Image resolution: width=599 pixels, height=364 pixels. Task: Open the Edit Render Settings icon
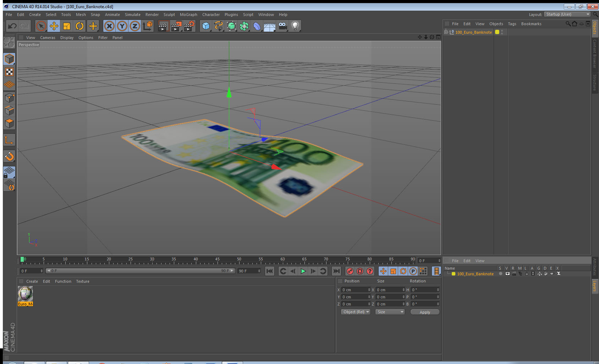click(x=189, y=26)
